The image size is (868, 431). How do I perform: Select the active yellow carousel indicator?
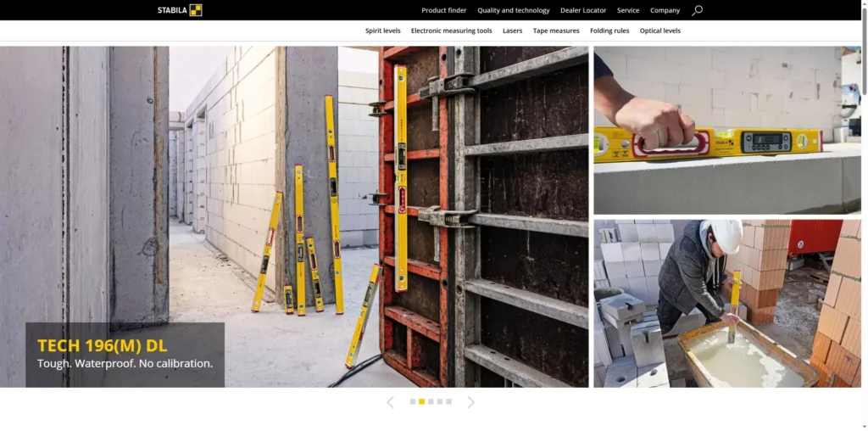click(x=422, y=401)
